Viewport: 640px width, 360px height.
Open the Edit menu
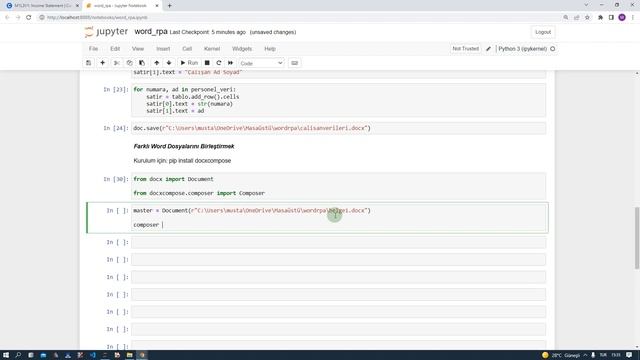coord(115,49)
